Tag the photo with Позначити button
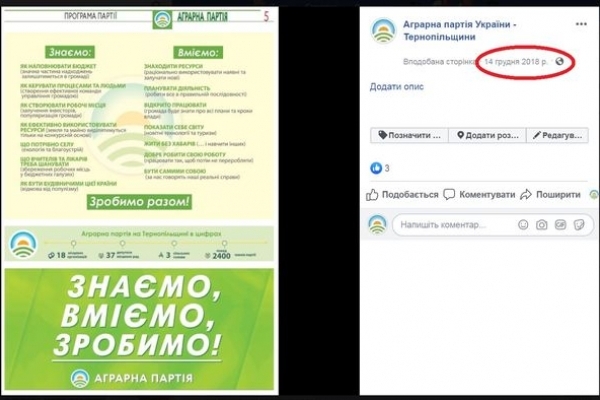The height and width of the screenshot is (400, 600). pos(409,135)
